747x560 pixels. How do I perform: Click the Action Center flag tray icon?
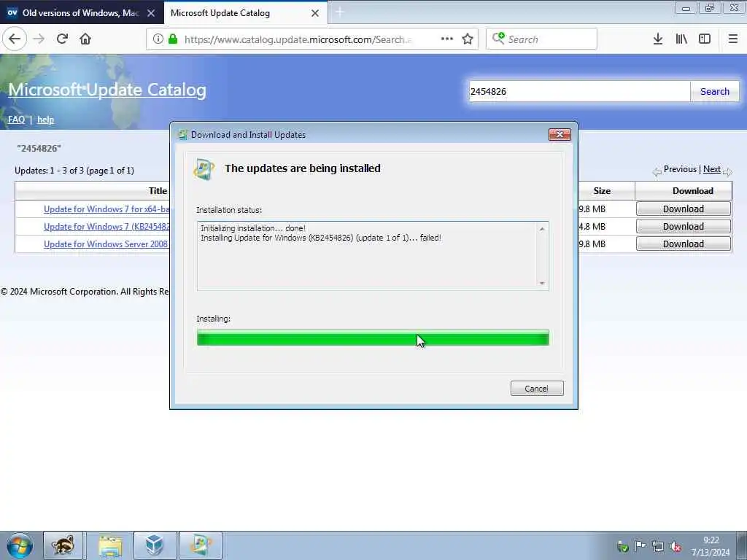[x=640, y=546]
